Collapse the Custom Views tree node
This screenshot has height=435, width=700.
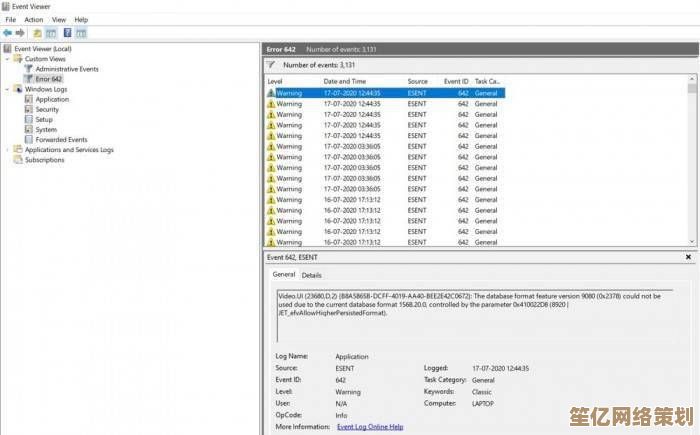click(x=7, y=59)
